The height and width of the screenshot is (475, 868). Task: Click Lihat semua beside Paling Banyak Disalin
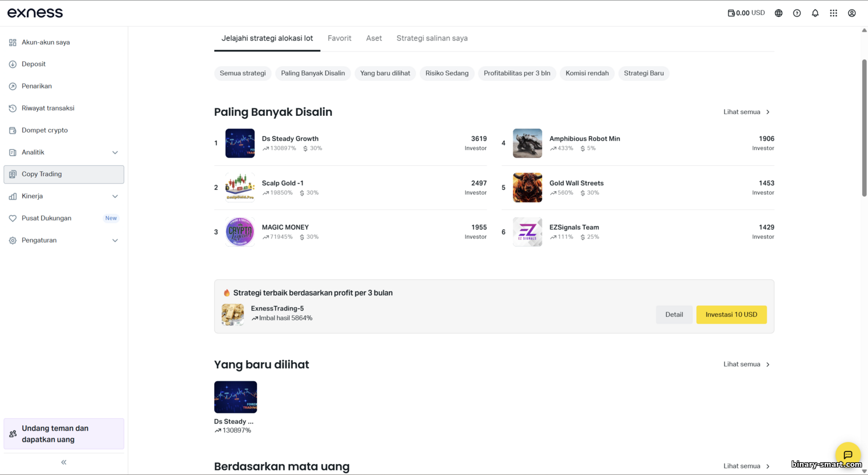[x=746, y=112]
